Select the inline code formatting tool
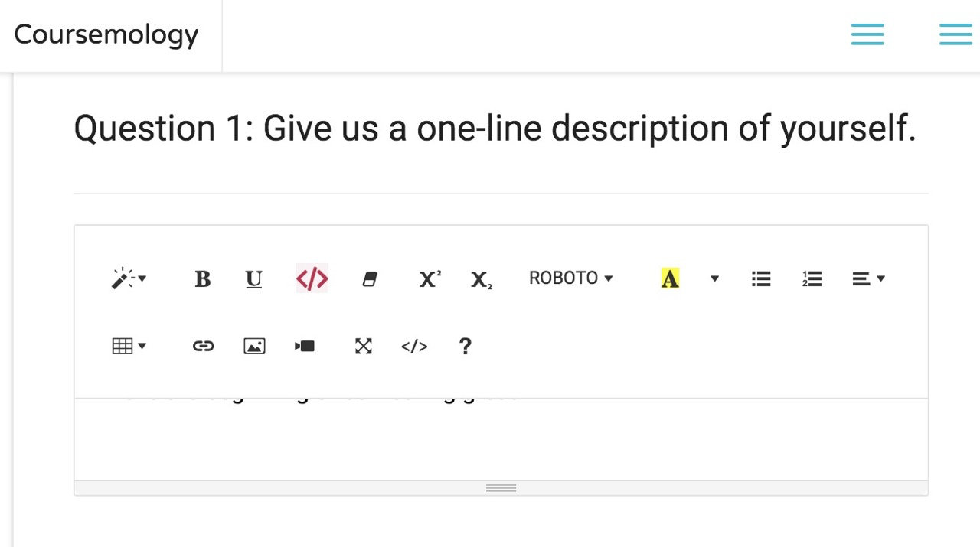This screenshot has height=547, width=980. [311, 278]
